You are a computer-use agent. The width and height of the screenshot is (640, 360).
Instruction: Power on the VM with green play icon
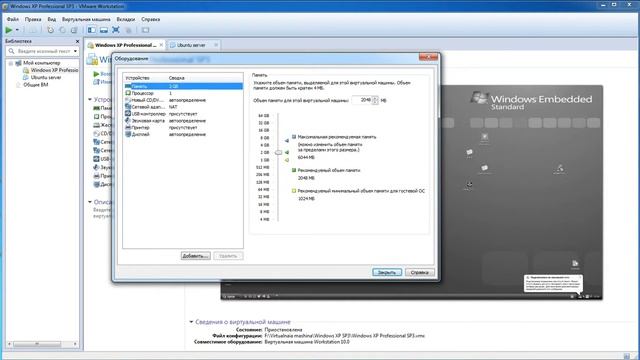9,30
